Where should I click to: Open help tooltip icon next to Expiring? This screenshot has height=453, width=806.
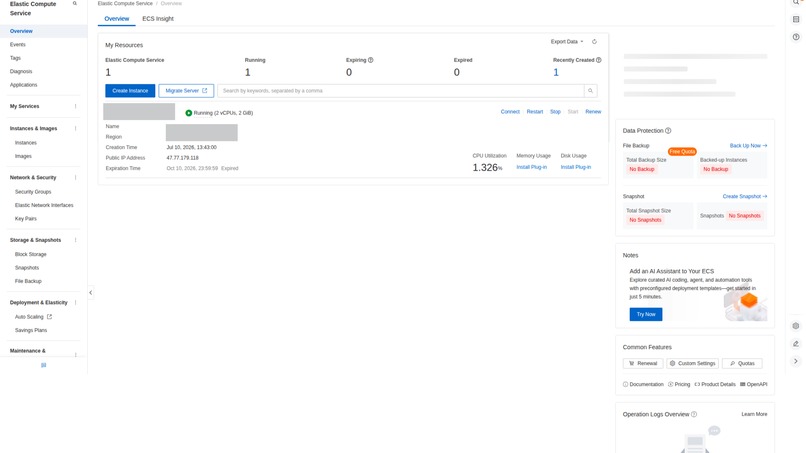click(371, 60)
